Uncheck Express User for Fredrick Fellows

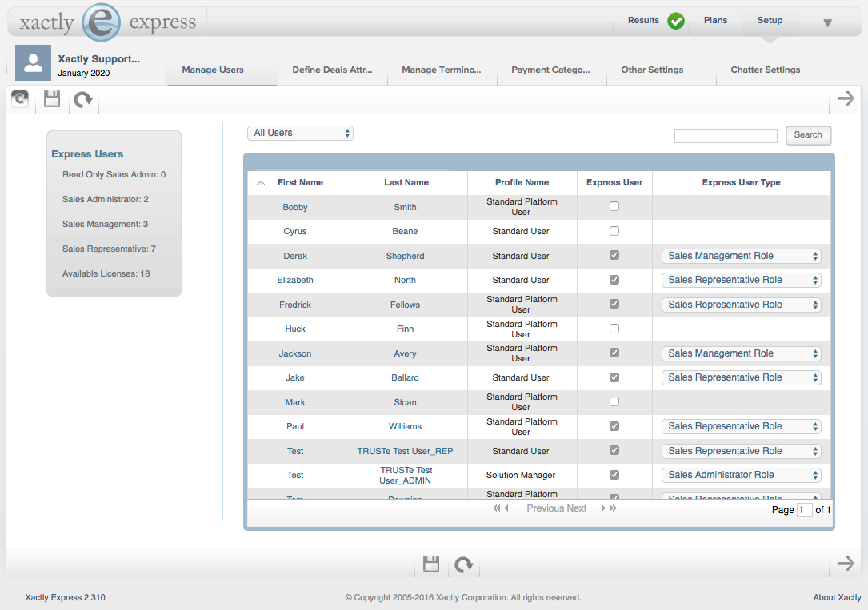click(x=614, y=304)
